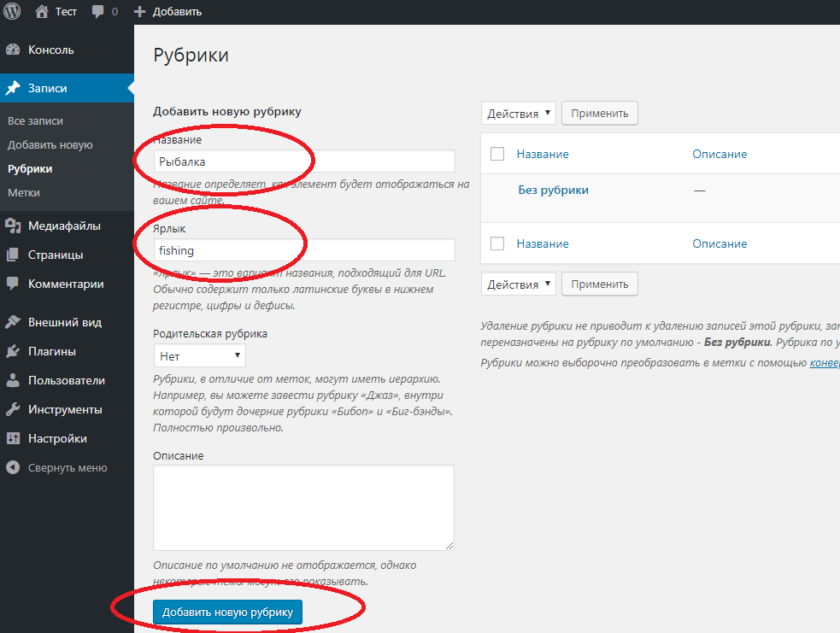Go to Все записи submenu item
Screen dimensions: 840x633
point(35,121)
